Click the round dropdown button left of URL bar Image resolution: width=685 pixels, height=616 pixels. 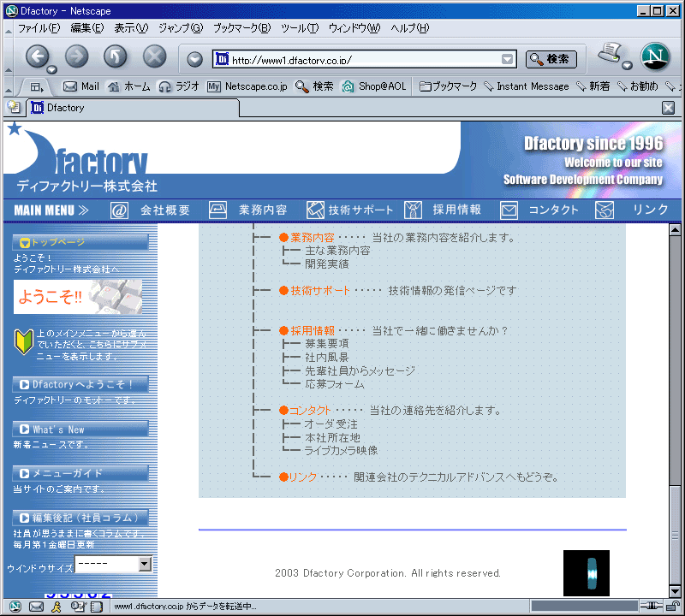point(195,59)
